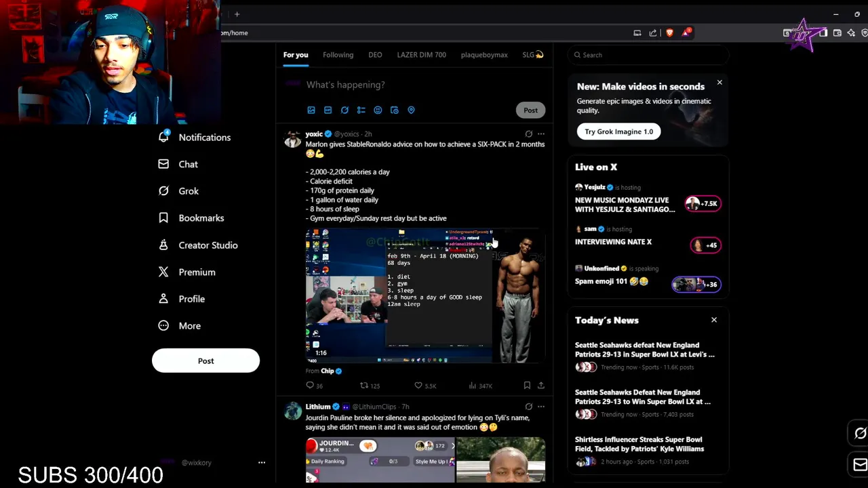Open Brave Wallet icon in toolbar
Screen dimensions: 868x488
tap(837, 33)
